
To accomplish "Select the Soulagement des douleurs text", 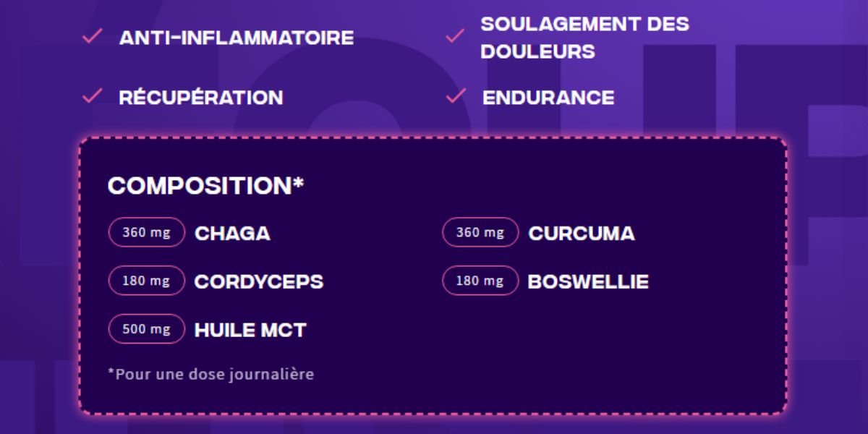I will tap(584, 38).
